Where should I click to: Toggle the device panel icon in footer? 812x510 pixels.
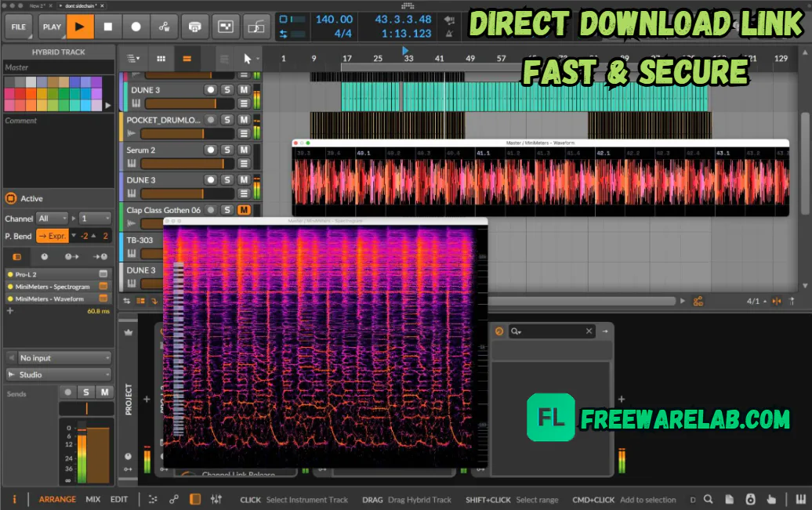(x=195, y=499)
